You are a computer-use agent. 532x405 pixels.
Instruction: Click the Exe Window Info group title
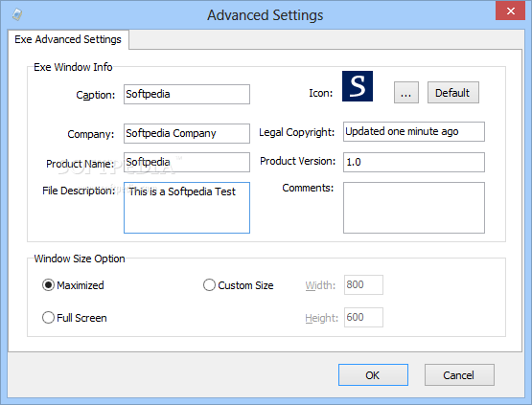pyautogui.click(x=73, y=67)
